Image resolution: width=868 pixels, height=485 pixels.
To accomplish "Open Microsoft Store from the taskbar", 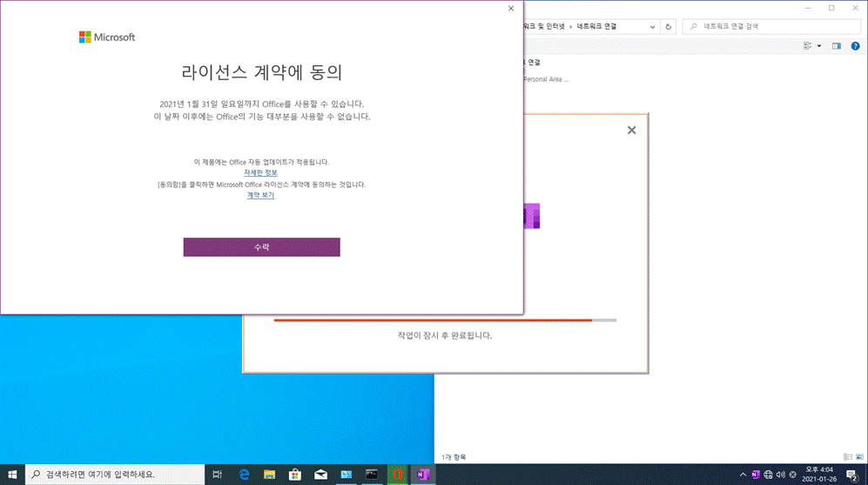I will point(295,475).
